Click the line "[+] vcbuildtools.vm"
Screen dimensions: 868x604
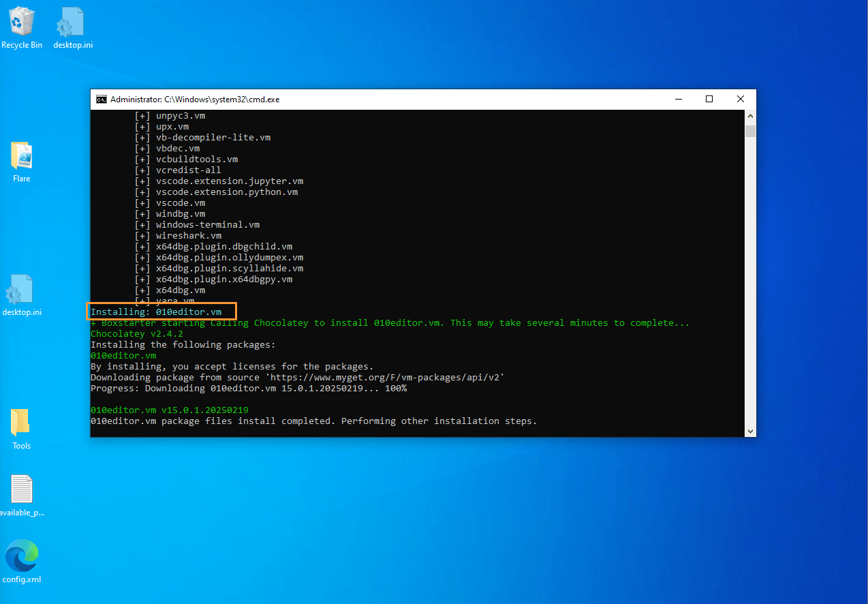[x=186, y=160]
